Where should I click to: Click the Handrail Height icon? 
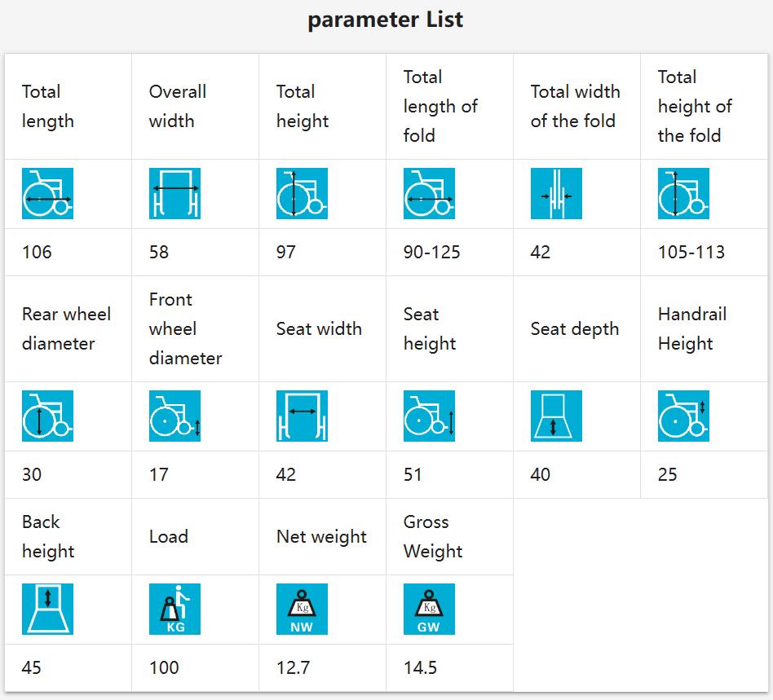(683, 416)
